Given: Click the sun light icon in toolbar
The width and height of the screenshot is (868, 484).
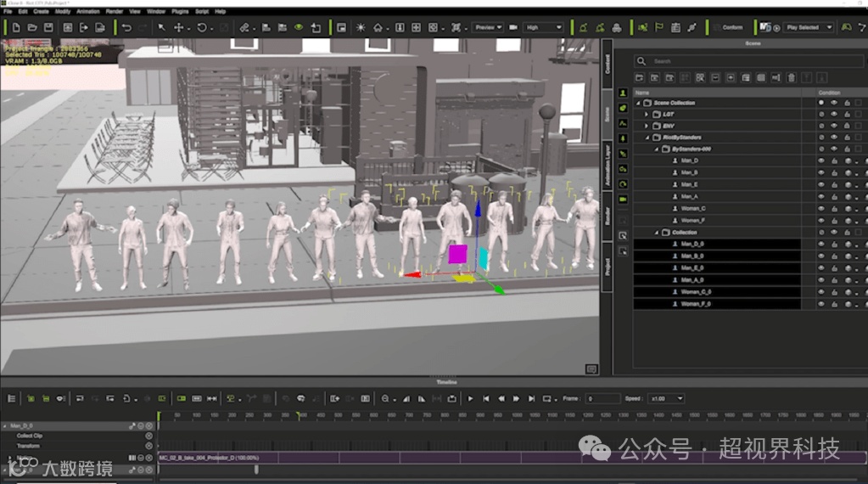Looking at the screenshot, I should [361, 28].
